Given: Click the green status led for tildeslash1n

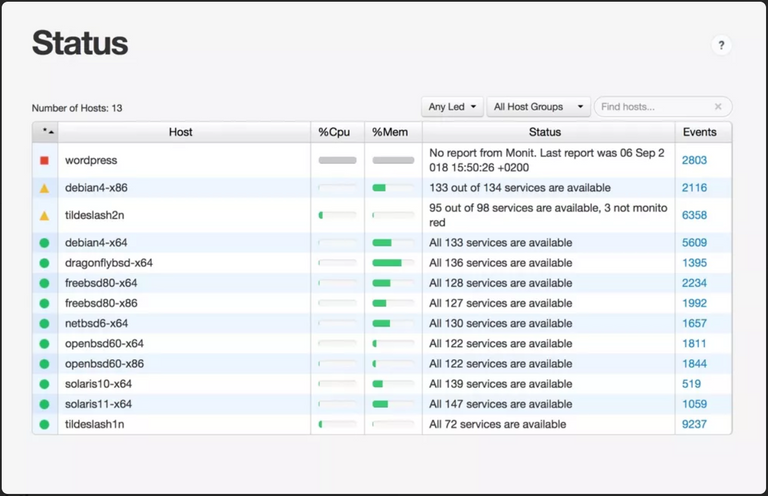Looking at the screenshot, I should coord(44,424).
